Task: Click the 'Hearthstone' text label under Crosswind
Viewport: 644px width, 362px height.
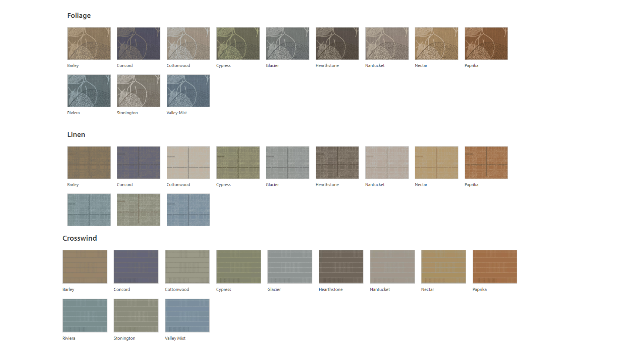Action: pos(331,290)
